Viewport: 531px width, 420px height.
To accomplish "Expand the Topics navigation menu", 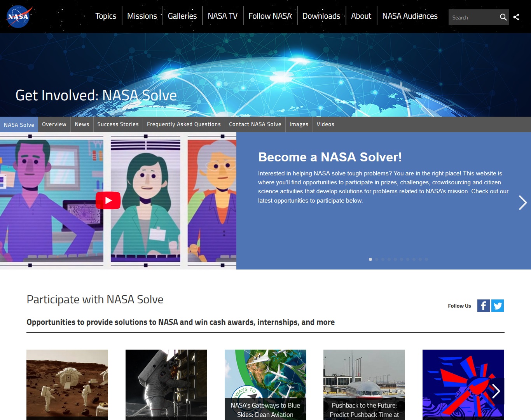I will click(x=106, y=16).
